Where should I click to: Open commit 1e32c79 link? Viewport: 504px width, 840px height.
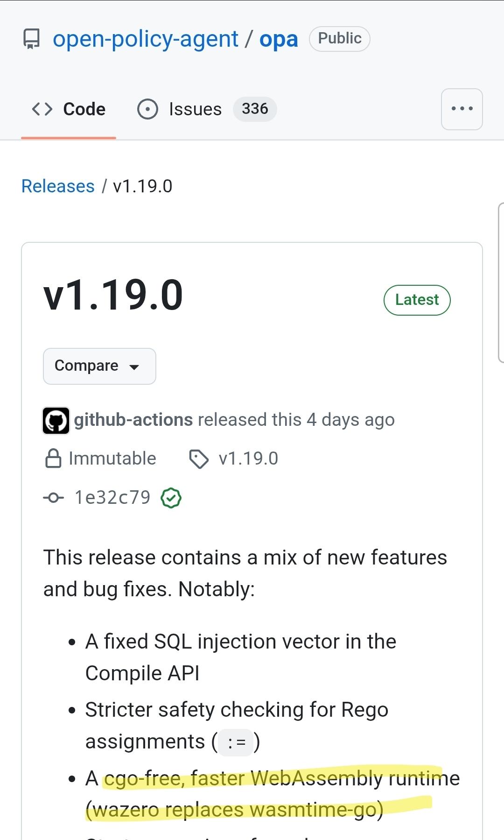pos(112,498)
